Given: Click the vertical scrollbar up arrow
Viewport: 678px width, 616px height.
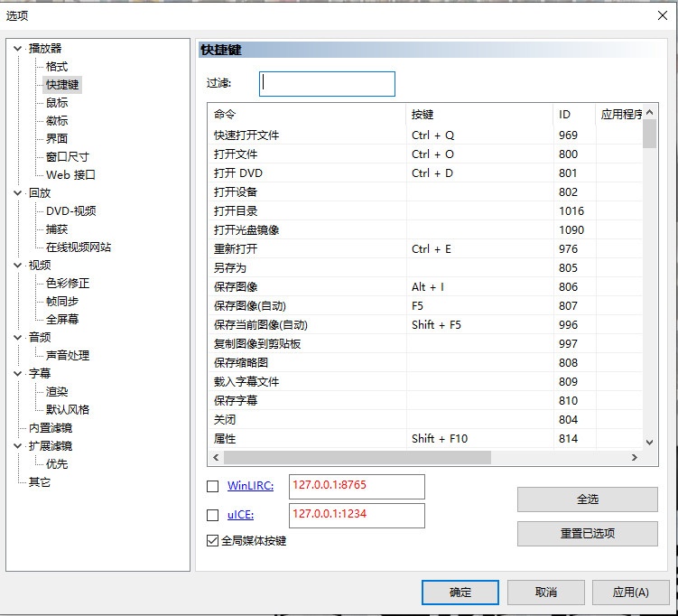Looking at the screenshot, I should [649, 113].
